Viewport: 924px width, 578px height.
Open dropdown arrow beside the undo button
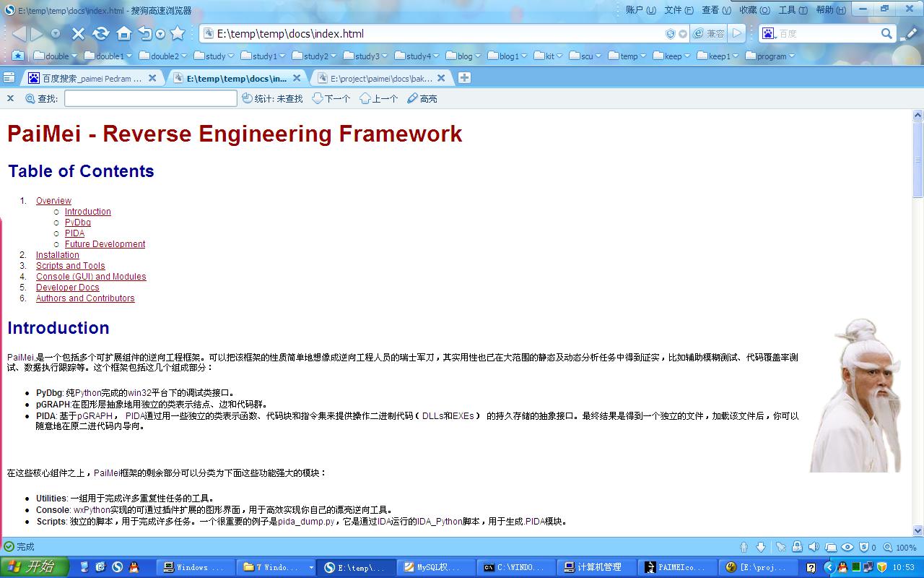[x=160, y=34]
